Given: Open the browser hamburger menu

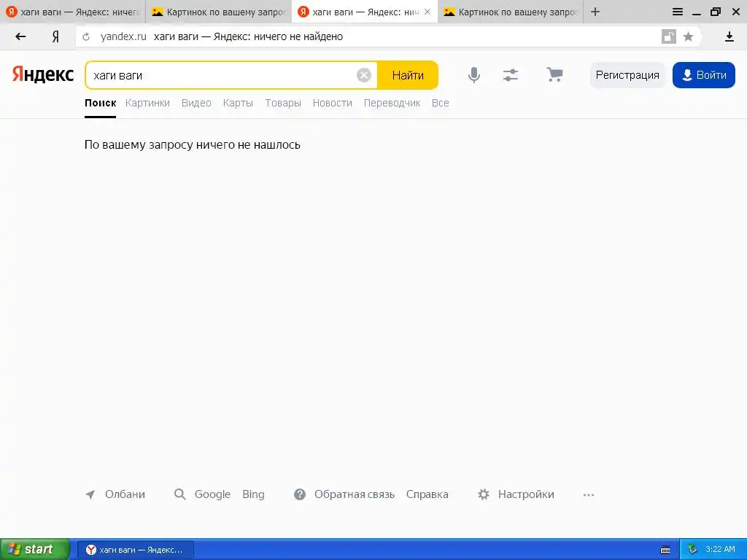Looking at the screenshot, I should click(678, 12).
